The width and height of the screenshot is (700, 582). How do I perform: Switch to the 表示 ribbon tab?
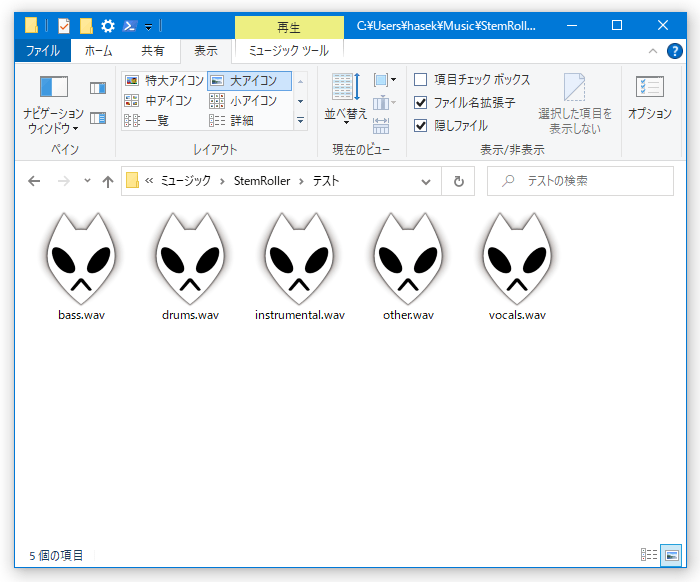(206, 51)
